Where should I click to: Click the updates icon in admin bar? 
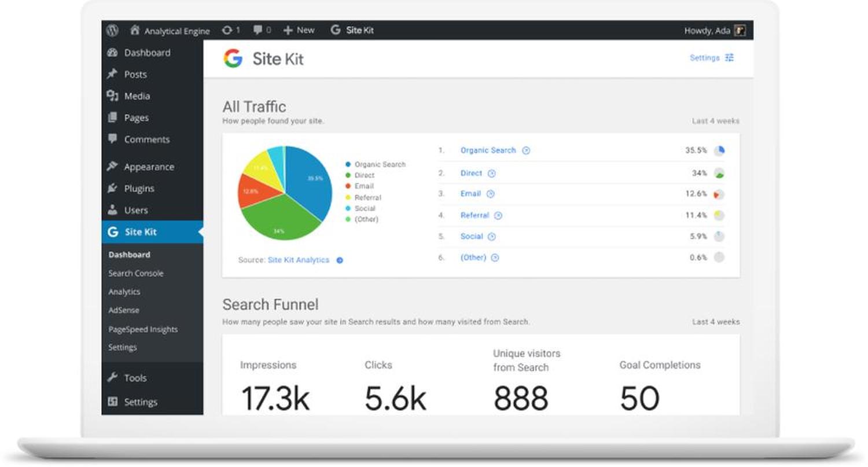click(x=227, y=30)
